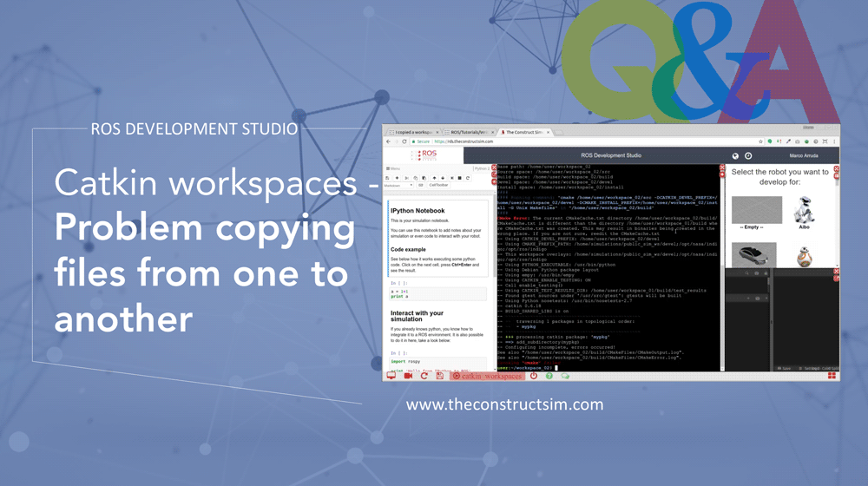The width and height of the screenshot is (868, 486).
Task: Switch to the ROS/Tutorials browser tab
Action: click(x=469, y=132)
